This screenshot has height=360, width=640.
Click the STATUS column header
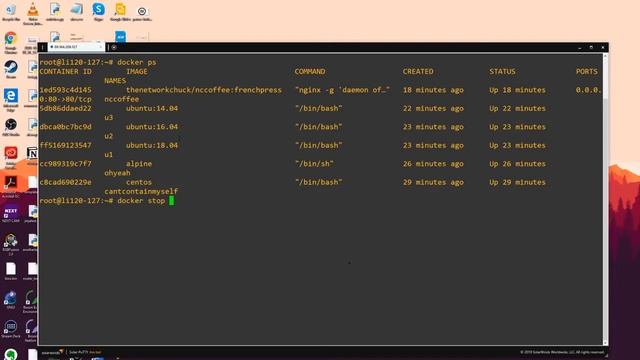(502, 71)
